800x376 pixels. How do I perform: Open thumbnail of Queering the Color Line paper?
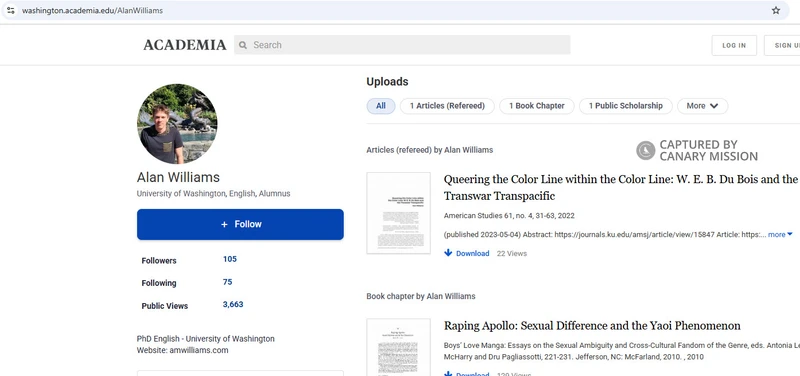[x=398, y=213]
